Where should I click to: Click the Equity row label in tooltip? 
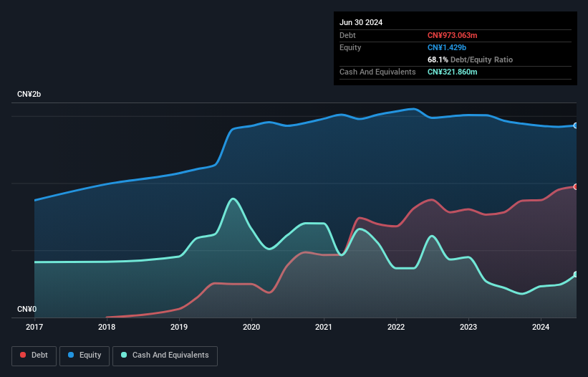click(x=350, y=47)
